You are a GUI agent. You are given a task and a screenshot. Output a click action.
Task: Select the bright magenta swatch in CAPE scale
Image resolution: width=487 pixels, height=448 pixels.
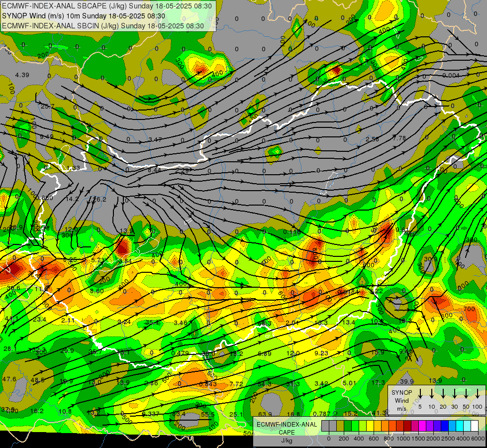pos(422,426)
